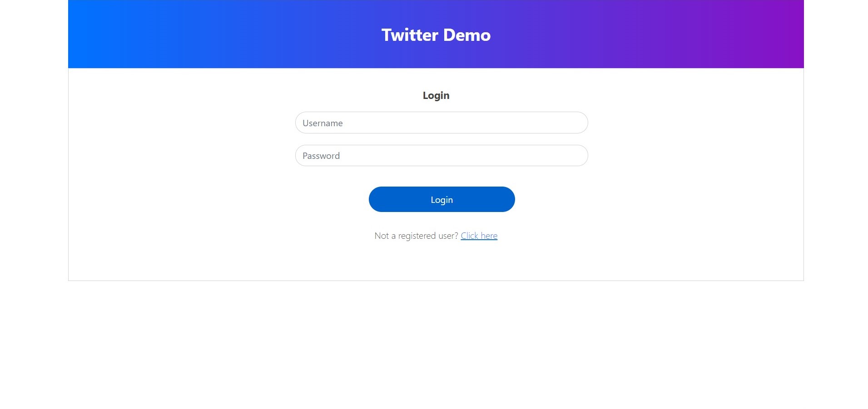Open the Click here registration link

(479, 236)
